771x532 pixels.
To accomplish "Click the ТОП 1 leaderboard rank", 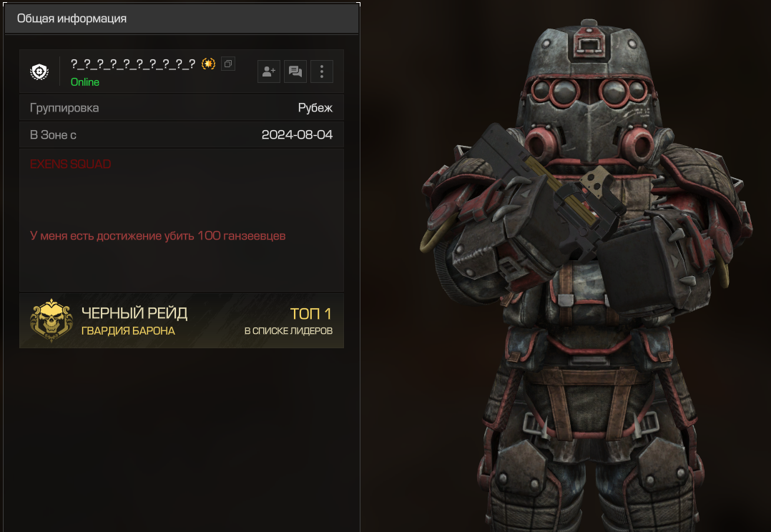I will (310, 314).
